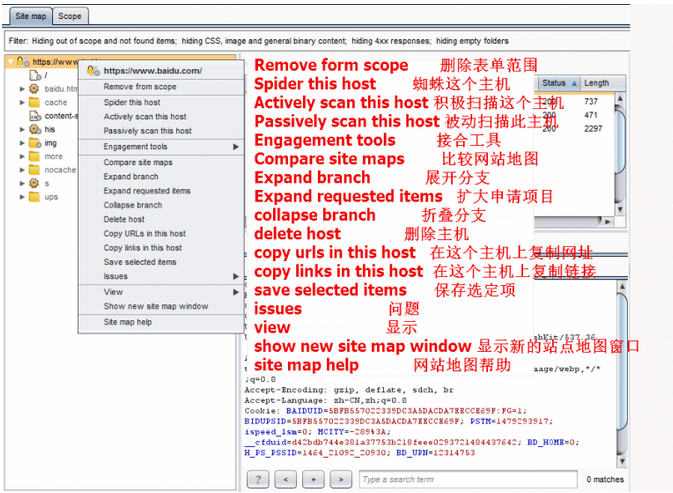The image size is (673, 493).
Task: Choose Collapse branch menu entry
Action: [161, 205]
